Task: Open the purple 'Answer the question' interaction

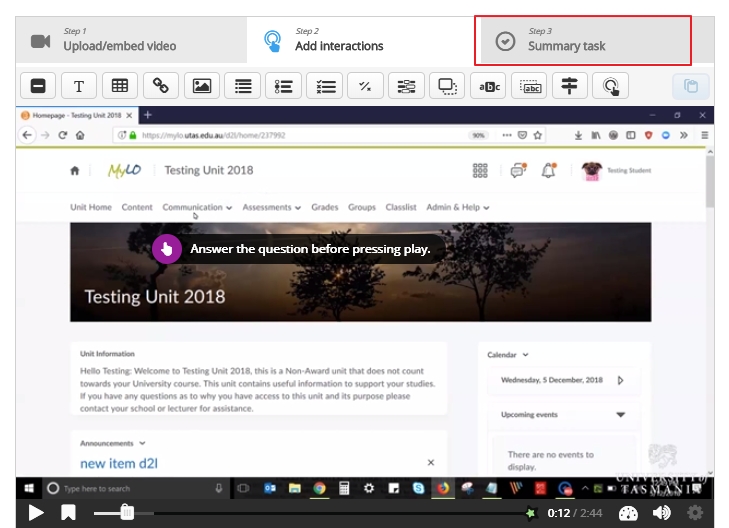Action: coord(167,249)
